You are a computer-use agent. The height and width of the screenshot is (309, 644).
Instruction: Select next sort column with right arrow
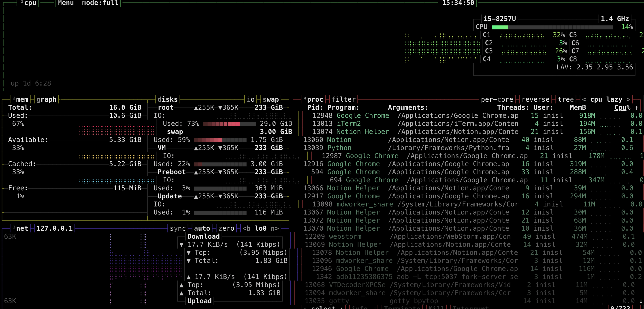point(628,100)
